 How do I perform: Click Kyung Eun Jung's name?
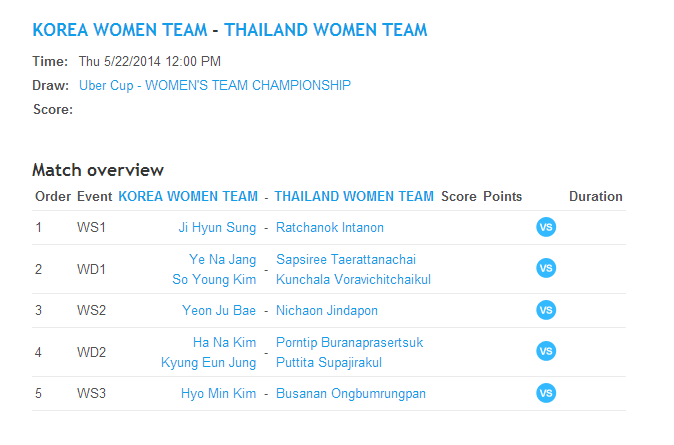click(208, 362)
